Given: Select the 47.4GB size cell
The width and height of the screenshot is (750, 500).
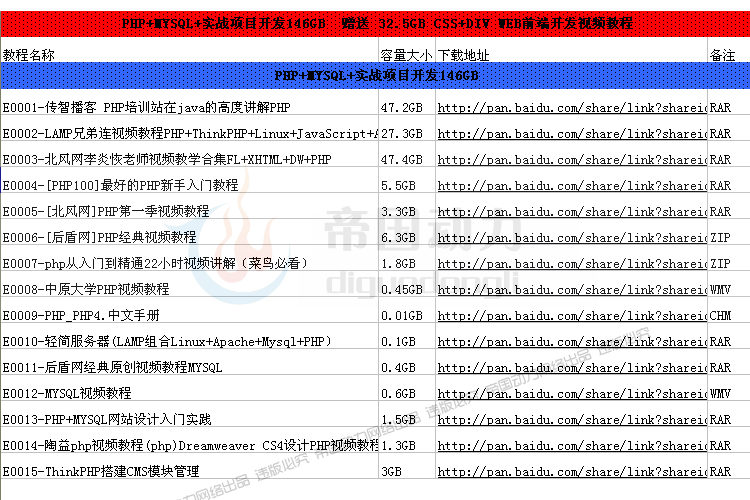Looking at the screenshot, I should 407,154.
